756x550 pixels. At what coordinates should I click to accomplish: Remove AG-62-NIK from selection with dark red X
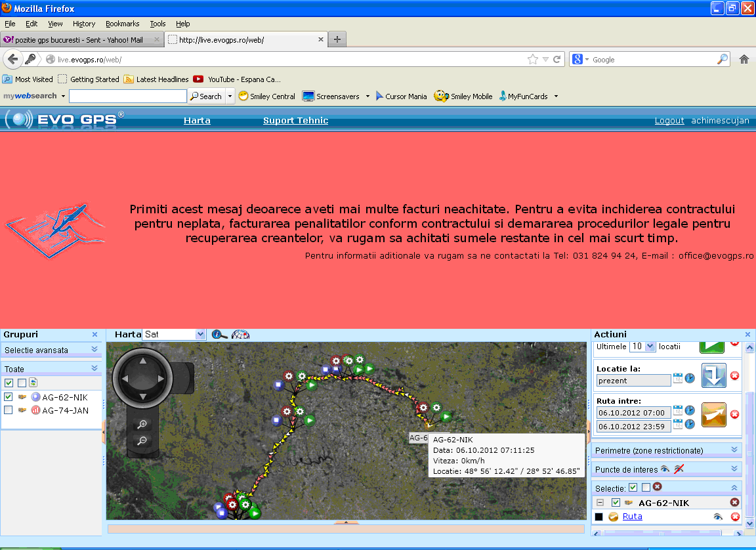[734, 502]
